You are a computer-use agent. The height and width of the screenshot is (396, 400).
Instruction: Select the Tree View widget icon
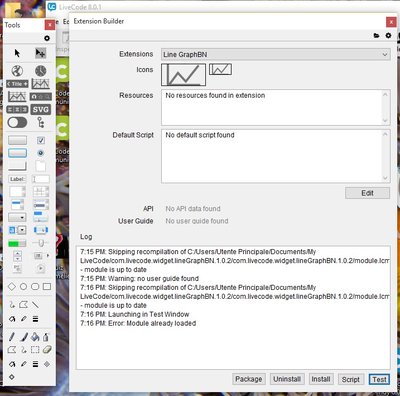41,122
